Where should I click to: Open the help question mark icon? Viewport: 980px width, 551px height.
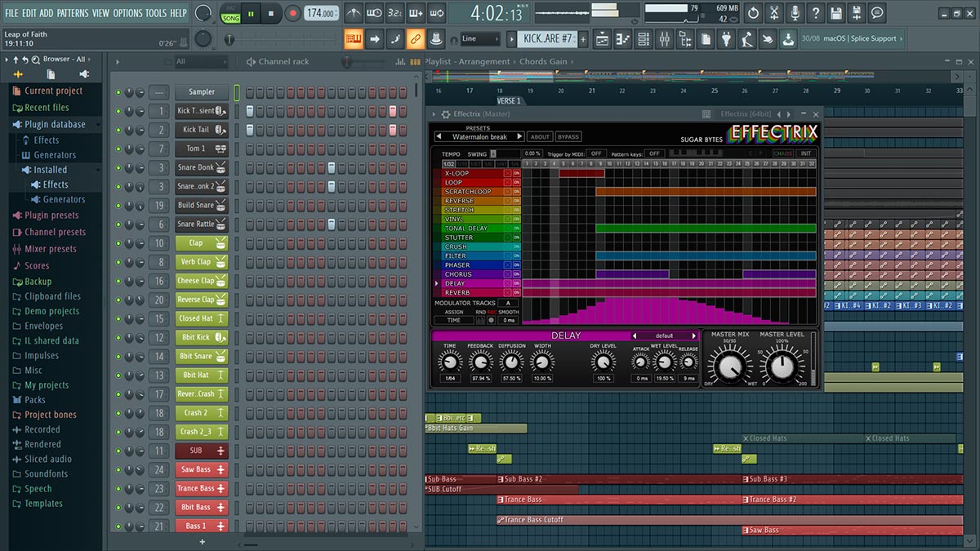[x=815, y=13]
